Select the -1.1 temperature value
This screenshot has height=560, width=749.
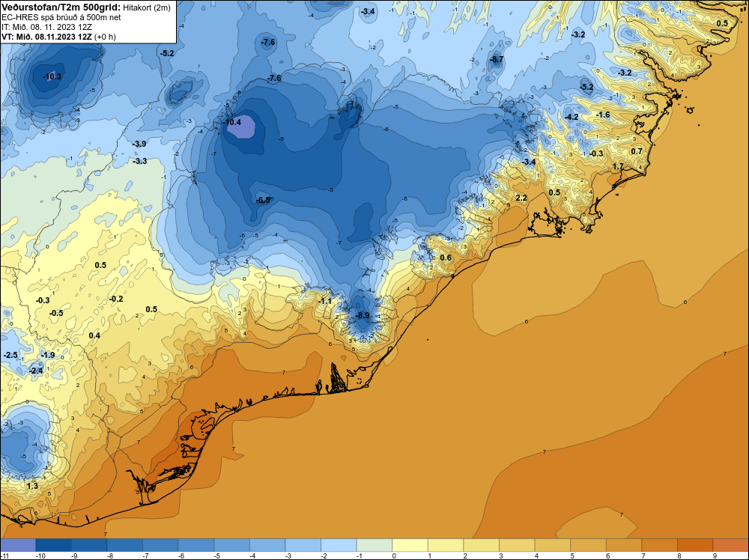[324, 301]
